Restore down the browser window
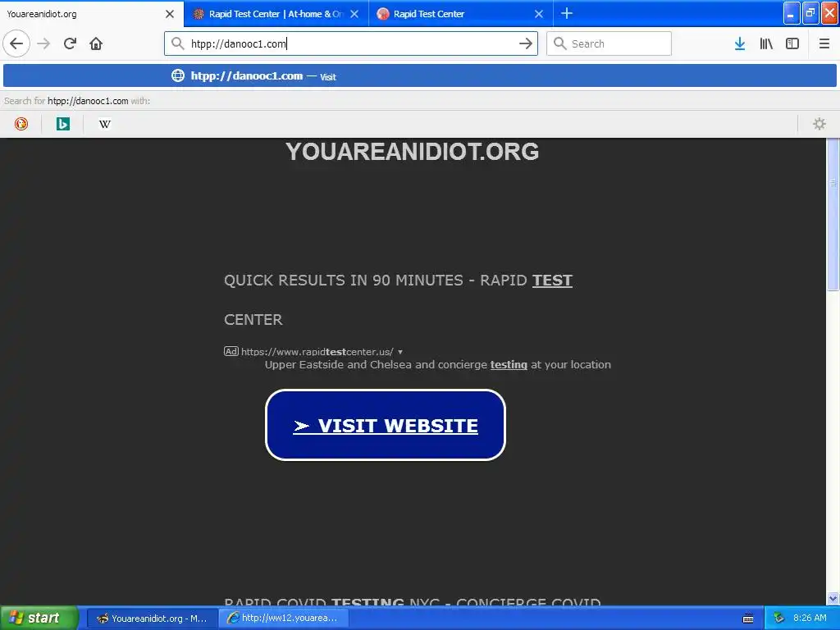 point(810,13)
